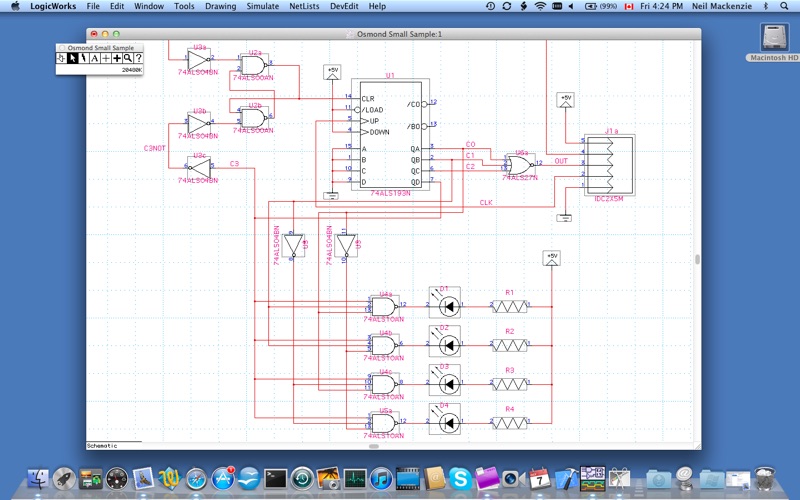This screenshot has height=500, width=800.
Task: Click the horizontal scrollbar thumb at bottom
Action: point(374,446)
